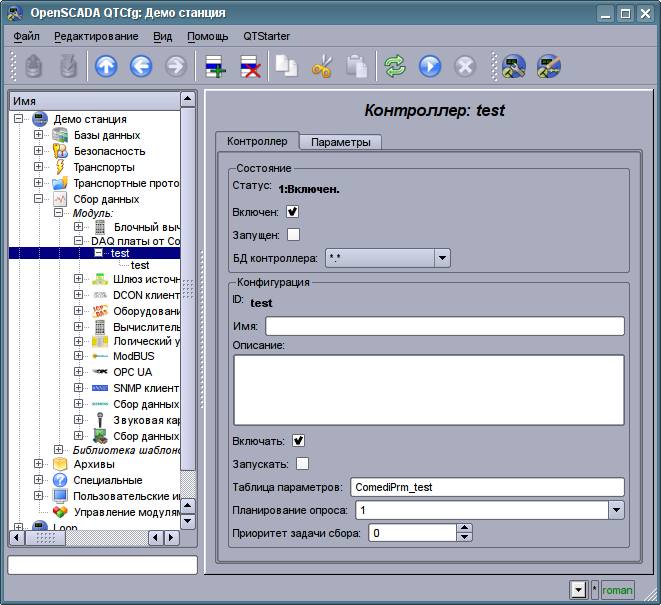Open the Редактирование menu
The width and height of the screenshot is (661, 605).
tap(96, 36)
